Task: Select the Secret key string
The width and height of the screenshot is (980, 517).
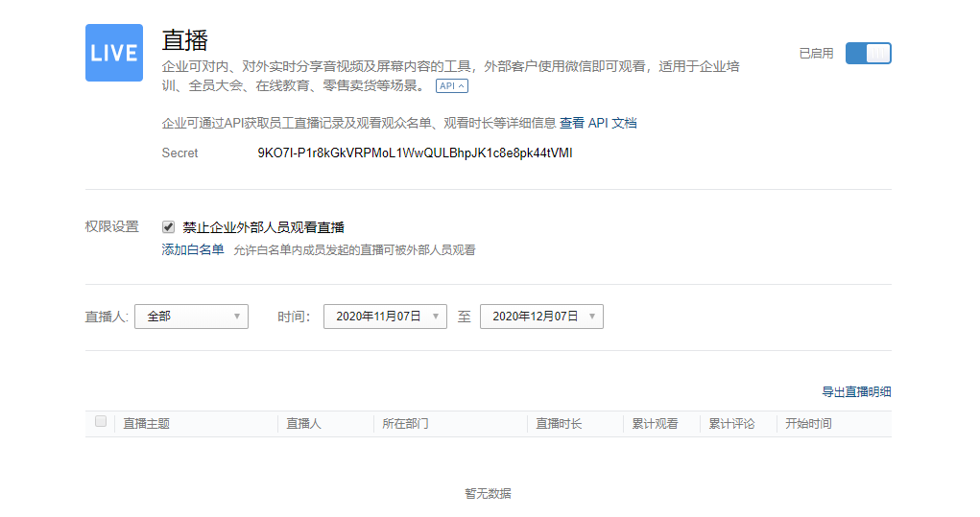Action: point(415,153)
